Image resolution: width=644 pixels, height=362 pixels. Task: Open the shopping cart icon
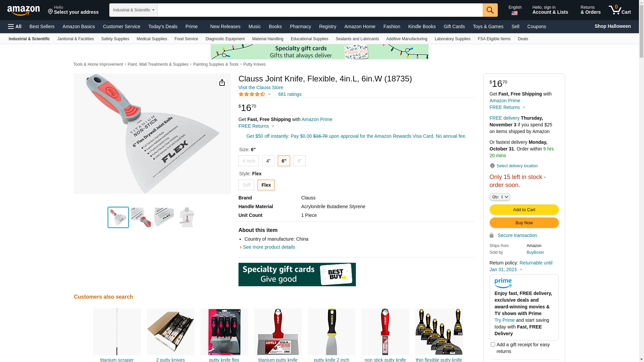click(x=620, y=10)
